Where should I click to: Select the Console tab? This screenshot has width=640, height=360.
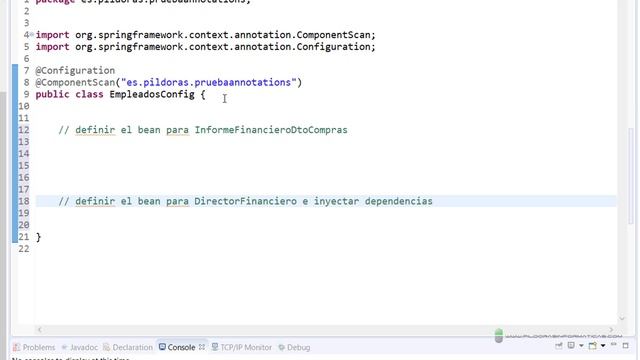tap(177, 347)
